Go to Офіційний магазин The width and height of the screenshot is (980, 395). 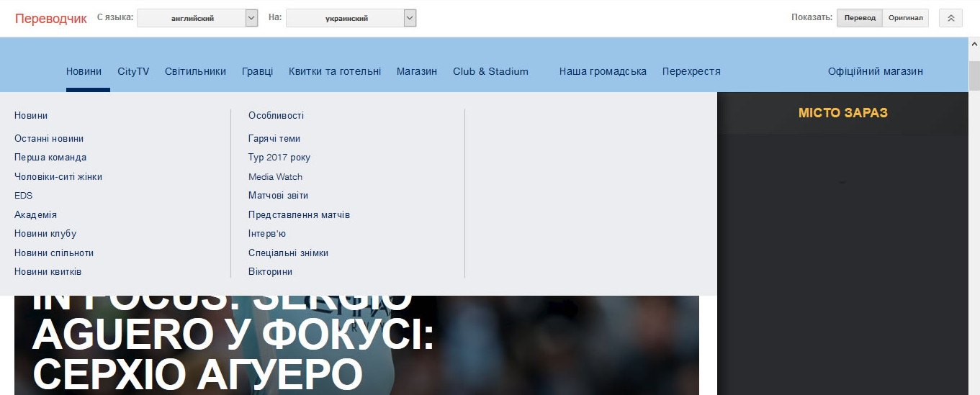875,71
